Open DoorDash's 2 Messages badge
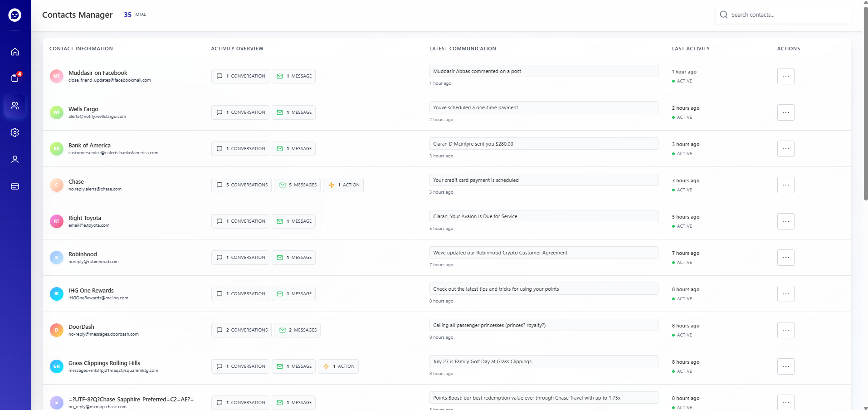The height and width of the screenshot is (410, 868). 297,330
